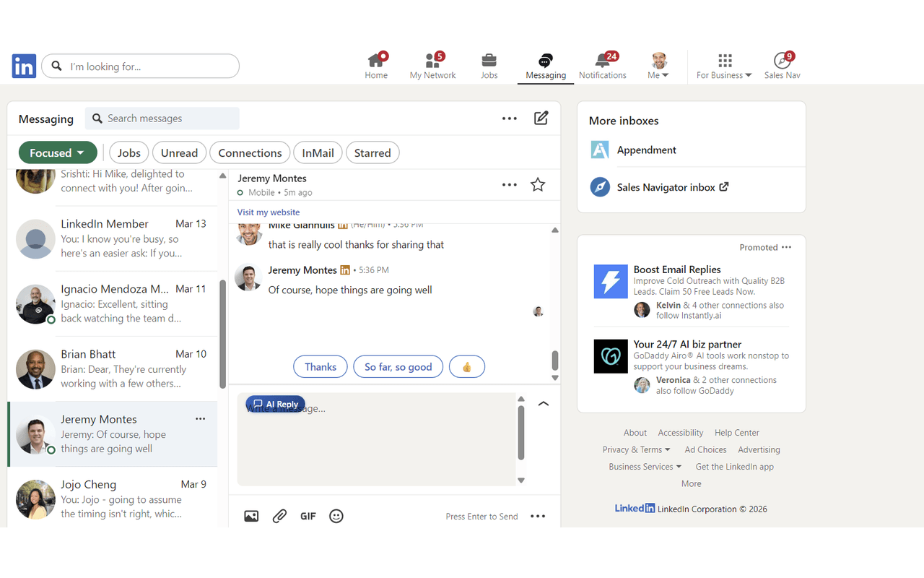The image size is (924, 578).
Task: Compose a new message with the pencil icon
Action: pyautogui.click(x=541, y=118)
